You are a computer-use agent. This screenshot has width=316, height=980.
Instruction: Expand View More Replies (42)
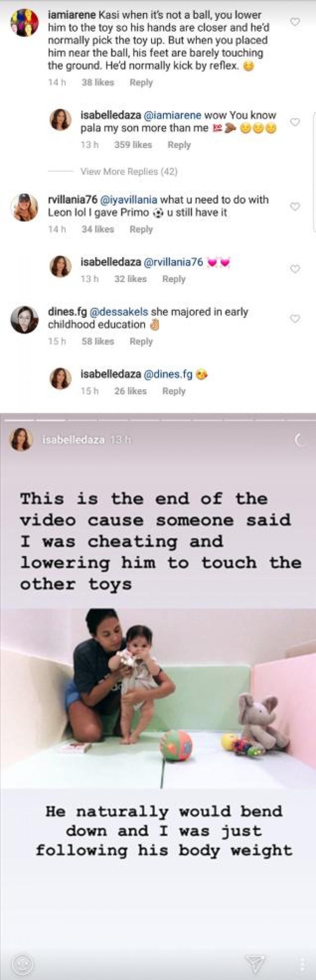(129, 171)
